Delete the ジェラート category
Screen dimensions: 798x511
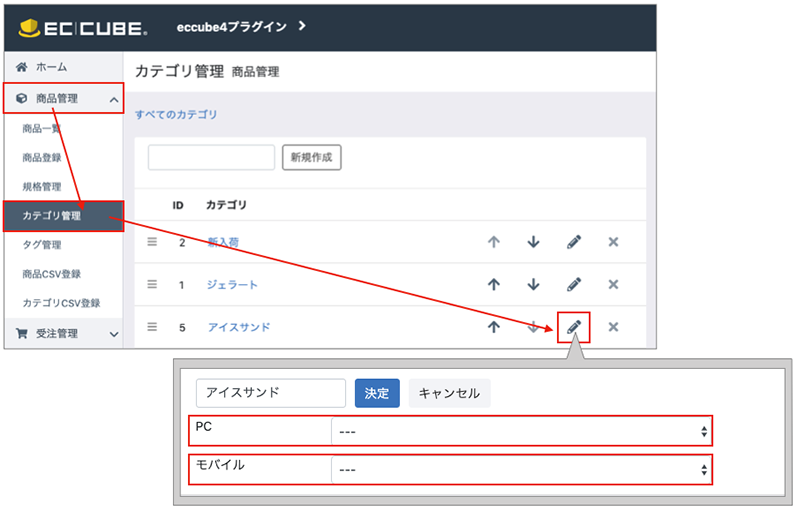tap(613, 284)
